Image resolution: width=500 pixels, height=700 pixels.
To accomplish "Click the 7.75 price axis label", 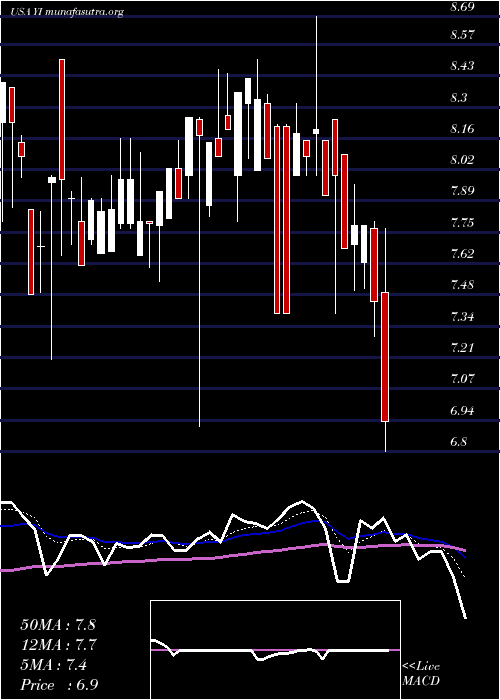I will click(462, 222).
